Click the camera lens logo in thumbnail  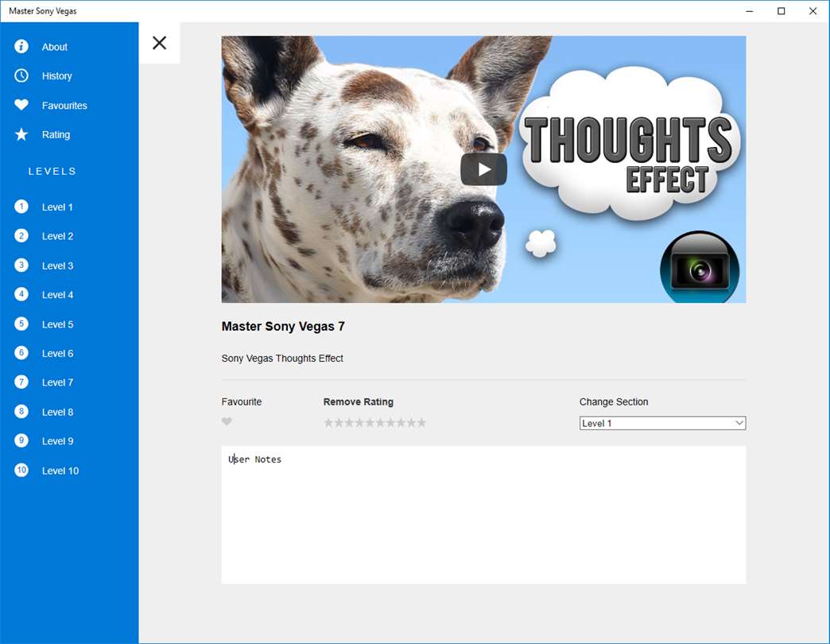point(700,267)
